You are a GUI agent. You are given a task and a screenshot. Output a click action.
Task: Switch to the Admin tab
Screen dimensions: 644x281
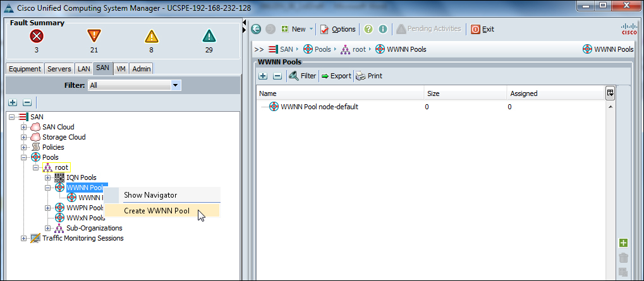coord(142,69)
